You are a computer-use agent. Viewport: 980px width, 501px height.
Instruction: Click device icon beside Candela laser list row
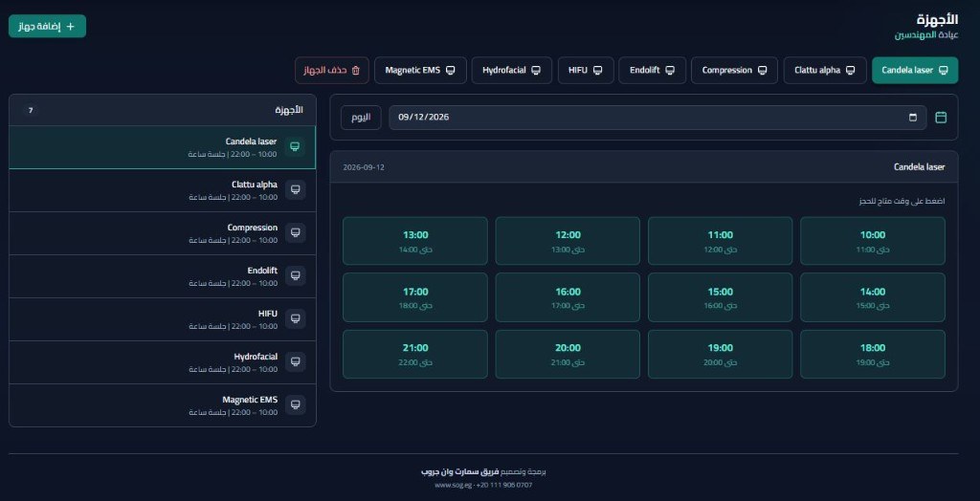pos(295,147)
